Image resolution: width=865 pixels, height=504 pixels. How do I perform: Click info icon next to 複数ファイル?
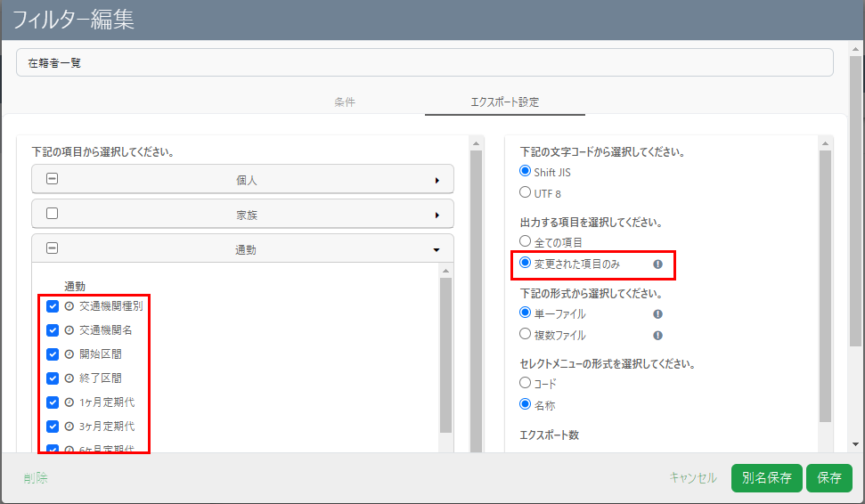pyautogui.click(x=657, y=336)
